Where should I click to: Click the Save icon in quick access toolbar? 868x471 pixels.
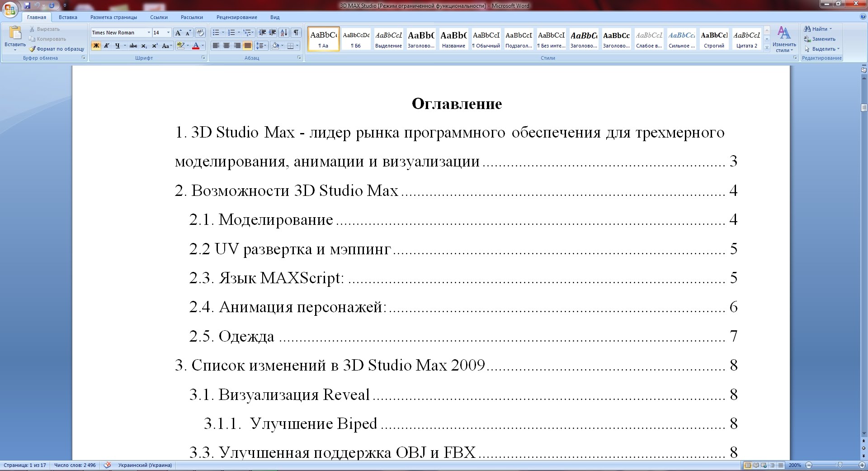pos(28,5)
